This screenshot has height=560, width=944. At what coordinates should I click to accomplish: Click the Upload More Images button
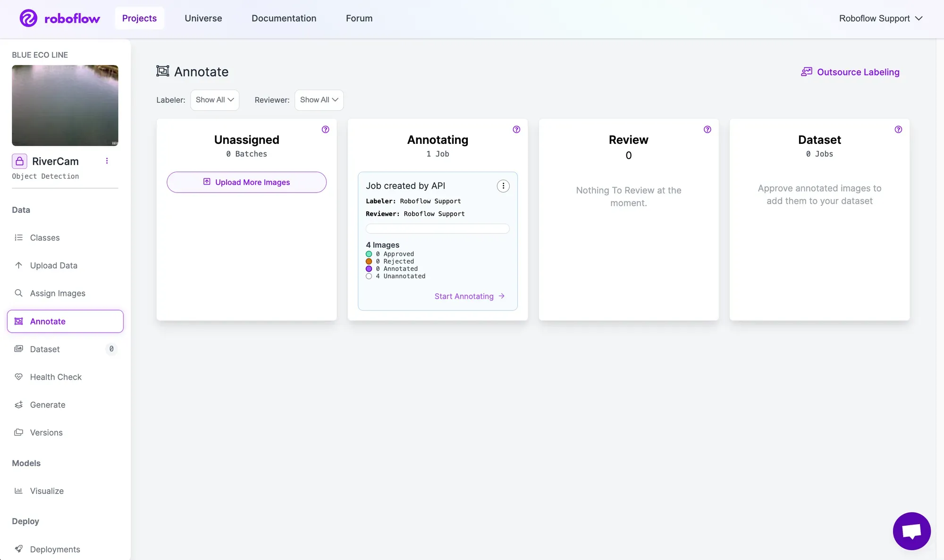(246, 183)
